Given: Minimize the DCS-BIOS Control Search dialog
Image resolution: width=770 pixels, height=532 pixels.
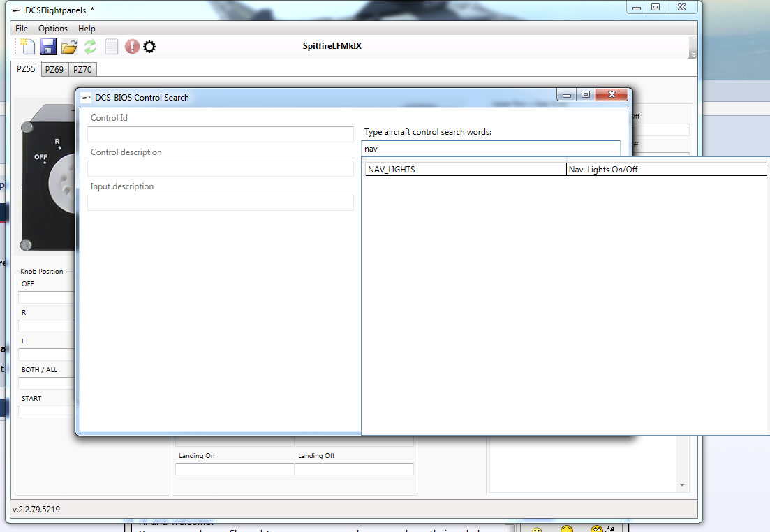Looking at the screenshot, I should point(567,94).
